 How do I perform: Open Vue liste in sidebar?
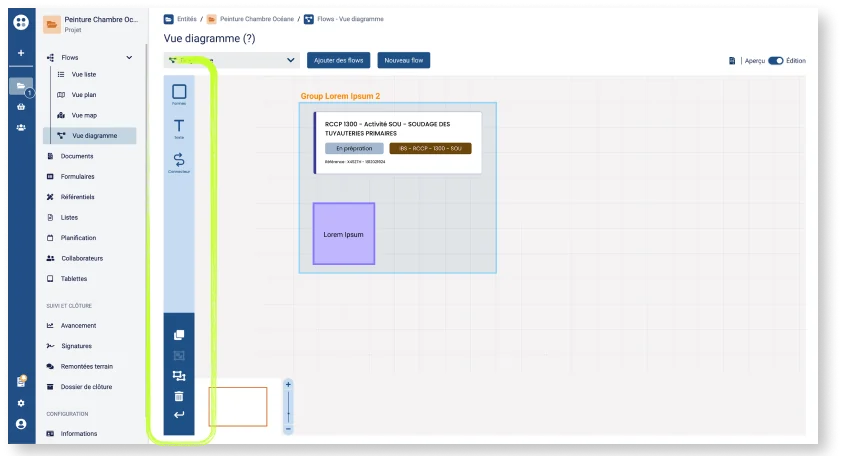[x=84, y=75]
